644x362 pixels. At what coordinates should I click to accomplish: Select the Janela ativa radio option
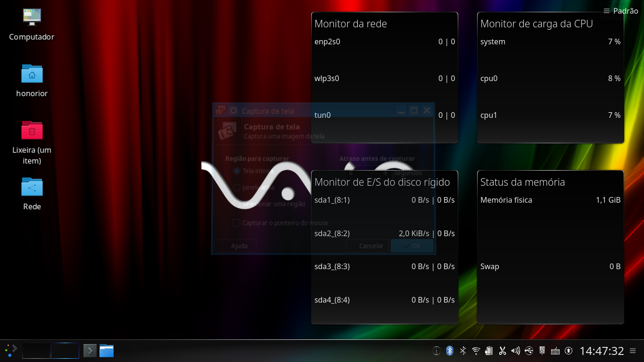click(254, 187)
